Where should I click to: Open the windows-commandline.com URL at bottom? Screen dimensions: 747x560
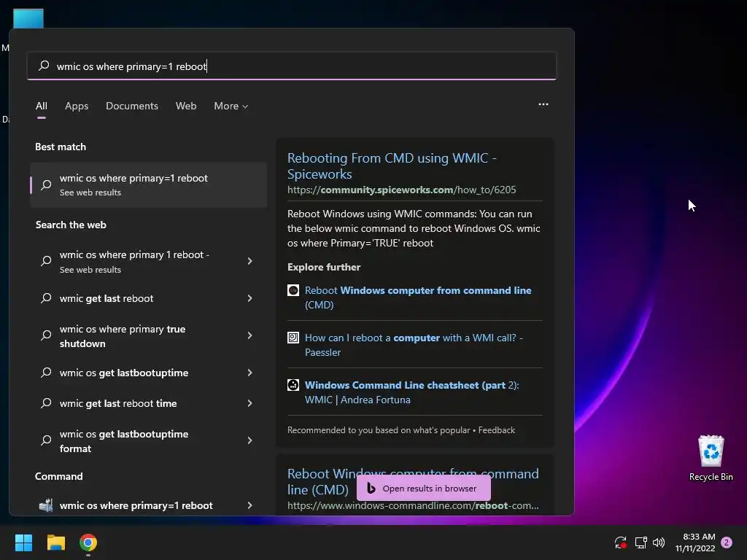413,506
